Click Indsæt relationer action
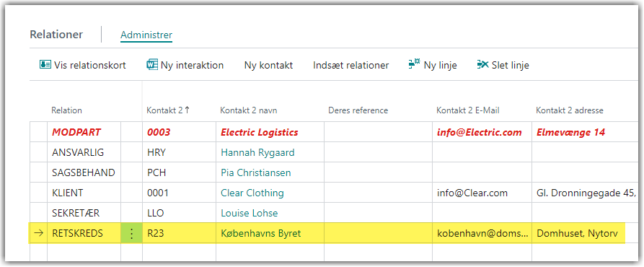Screen dimensions: 644x267 (350, 65)
